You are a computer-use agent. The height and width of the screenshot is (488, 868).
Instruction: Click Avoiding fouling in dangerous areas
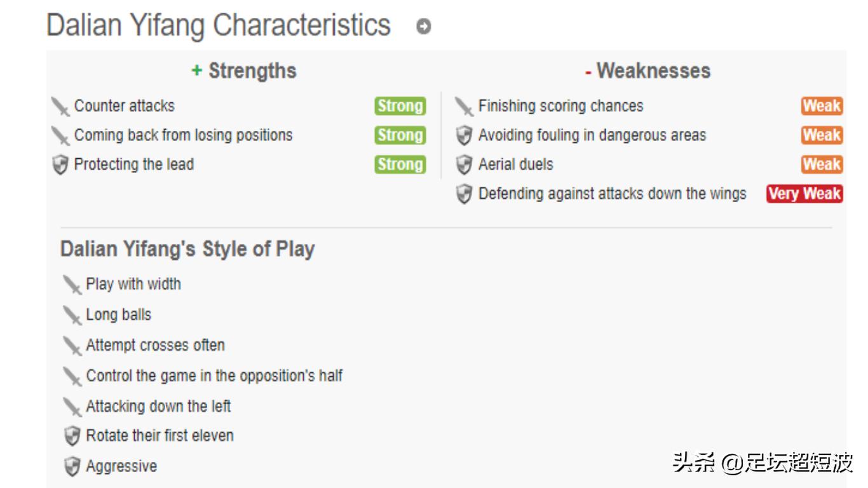click(592, 135)
